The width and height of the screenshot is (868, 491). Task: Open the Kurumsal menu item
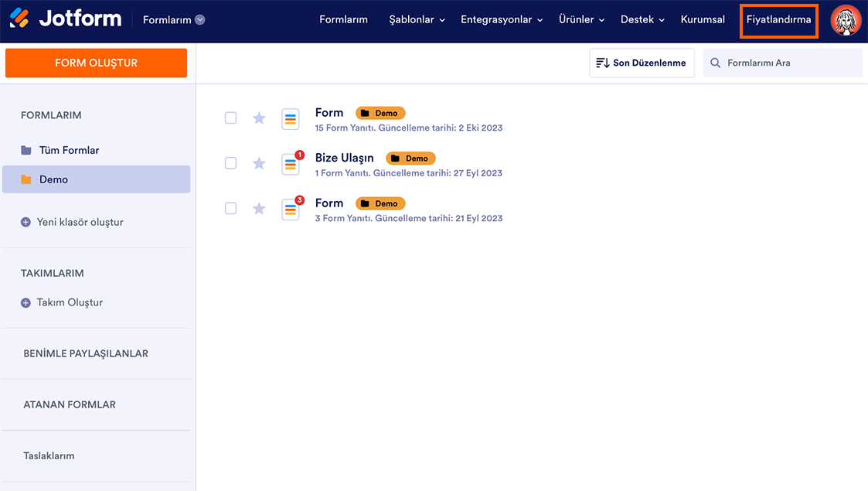point(703,20)
